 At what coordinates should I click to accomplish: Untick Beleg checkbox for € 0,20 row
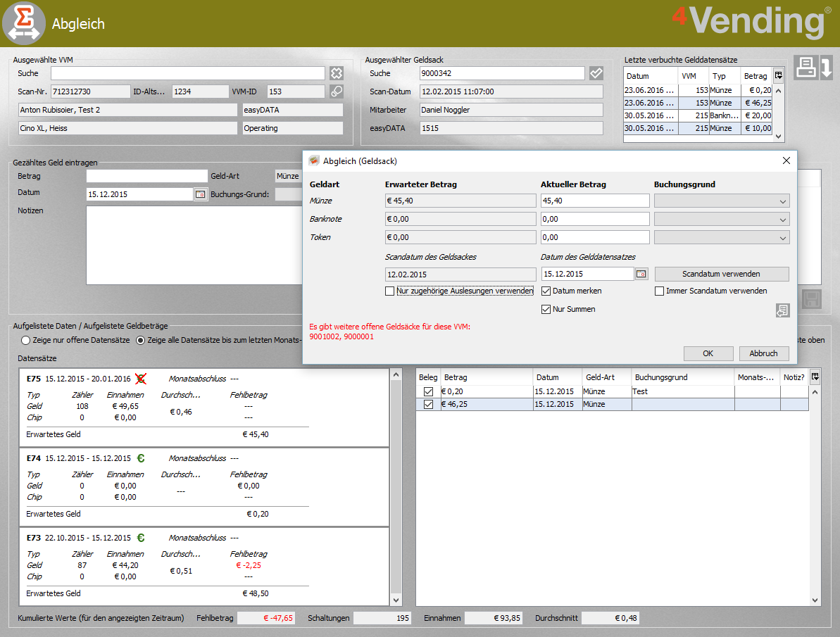coord(428,391)
